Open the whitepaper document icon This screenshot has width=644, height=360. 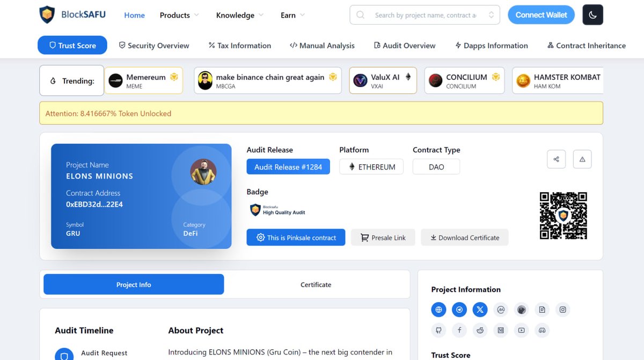tap(542, 310)
